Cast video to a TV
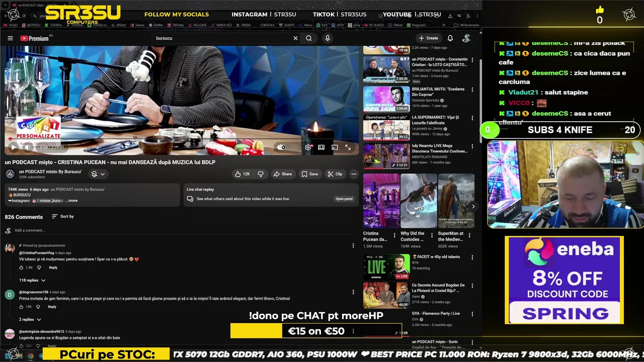644x362 pixels. click(x=335, y=147)
